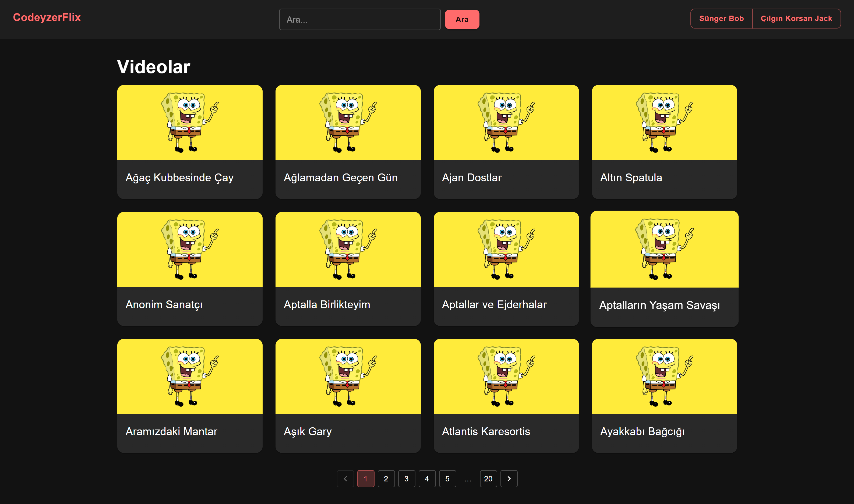This screenshot has height=504, width=854.
Task: Open the Atlantis Karesortis thumbnail
Action: point(506,377)
